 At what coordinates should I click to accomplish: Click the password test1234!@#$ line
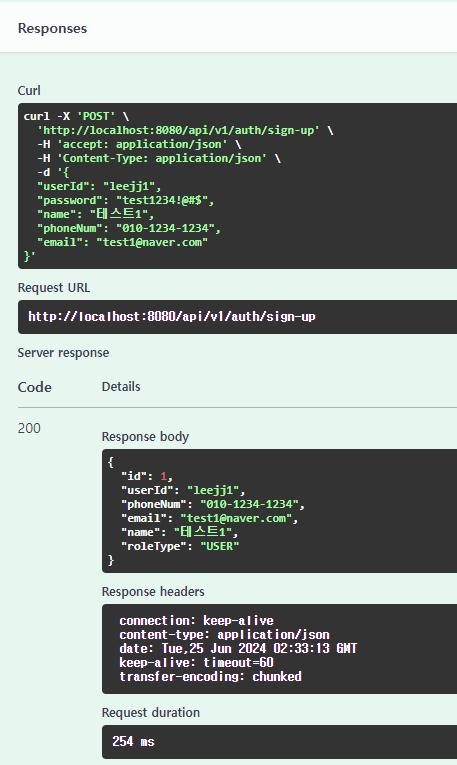point(126,200)
